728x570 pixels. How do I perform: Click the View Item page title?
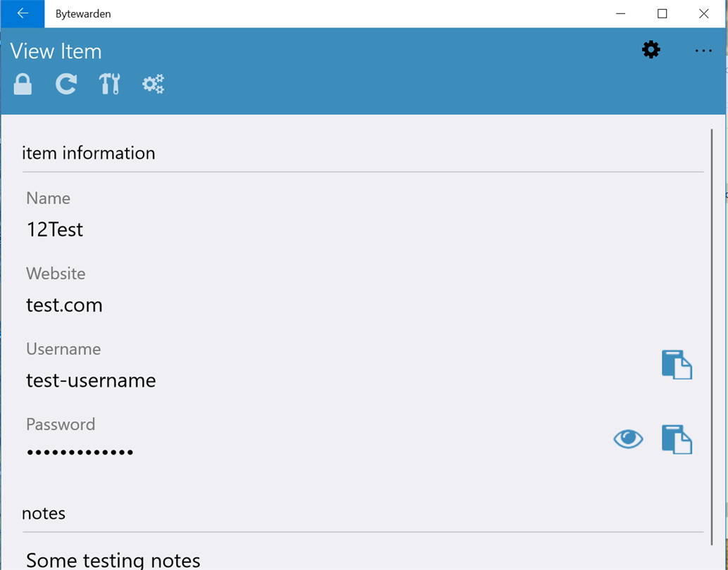(x=56, y=51)
